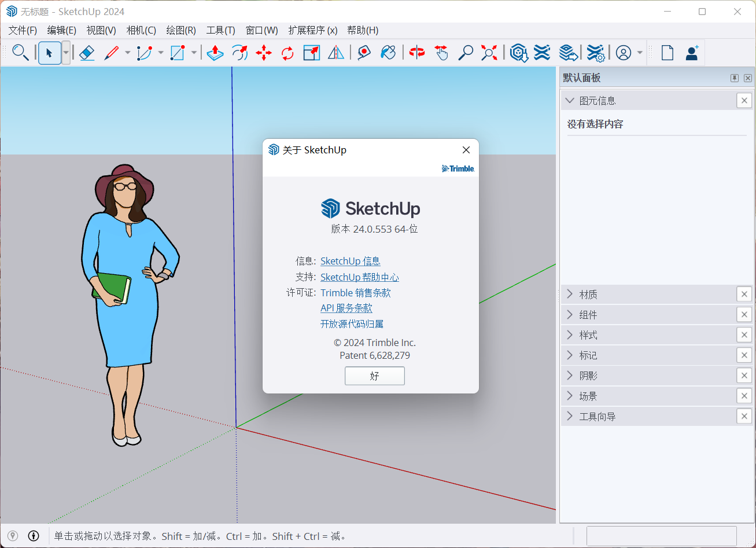756x548 pixels.
Task: Close the 图元信息 panel with its X
Action: [x=744, y=101]
